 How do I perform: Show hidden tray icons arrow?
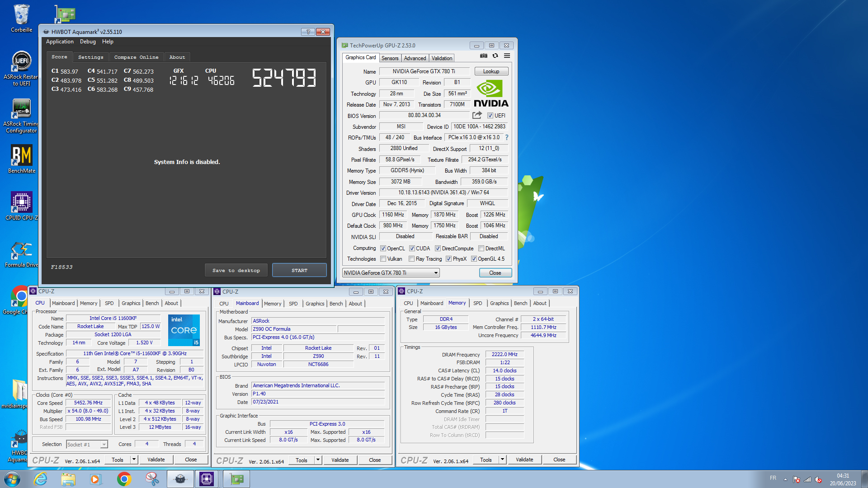pyautogui.click(x=786, y=479)
